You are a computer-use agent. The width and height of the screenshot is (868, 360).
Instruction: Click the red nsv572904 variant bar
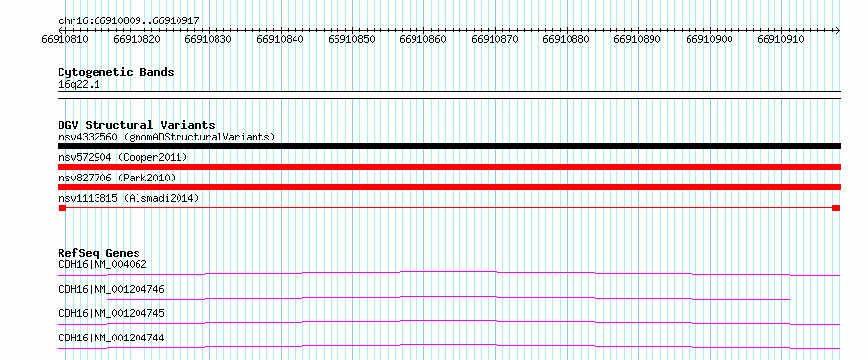pyautogui.click(x=449, y=167)
